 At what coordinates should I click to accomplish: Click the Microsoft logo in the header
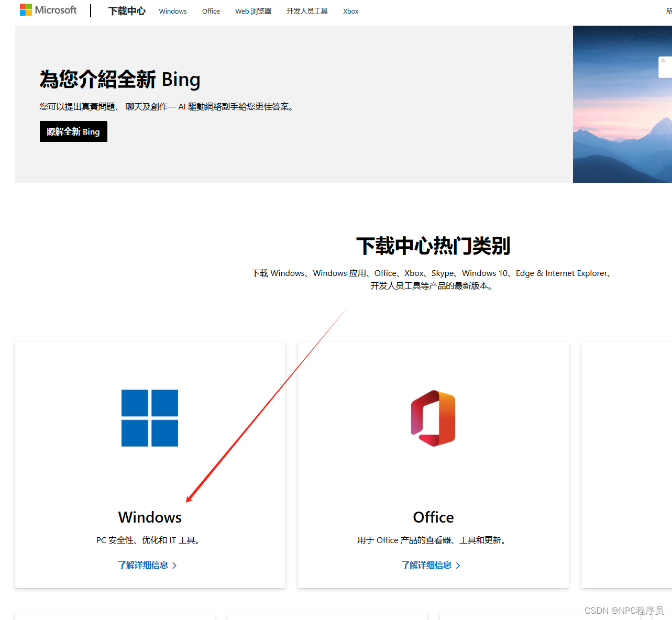click(48, 10)
